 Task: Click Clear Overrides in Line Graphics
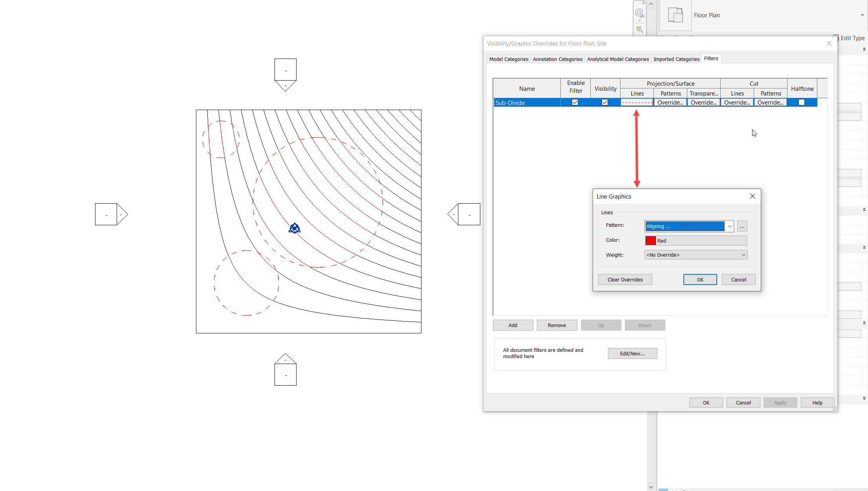coord(625,280)
